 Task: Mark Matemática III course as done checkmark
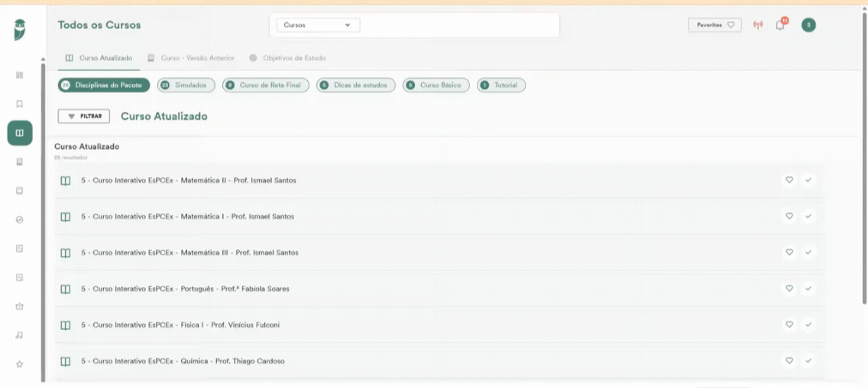point(808,252)
